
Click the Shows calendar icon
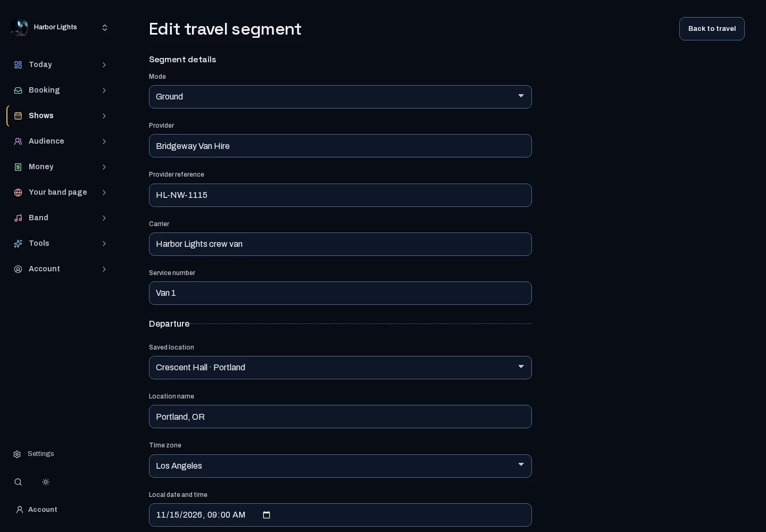pyautogui.click(x=18, y=116)
